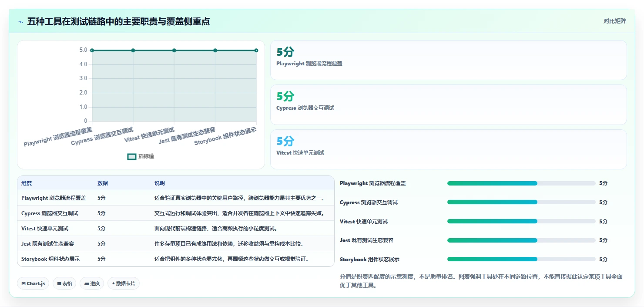Click the description starting 交互式运行和调试

click(240, 213)
